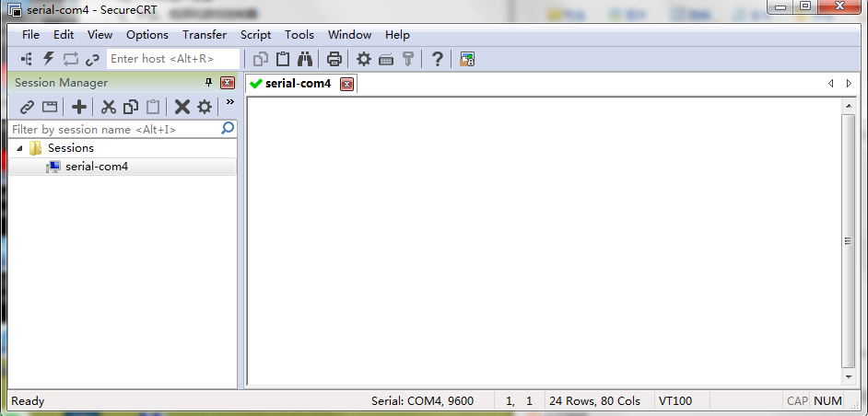Open the Transfer menu

coord(205,35)
